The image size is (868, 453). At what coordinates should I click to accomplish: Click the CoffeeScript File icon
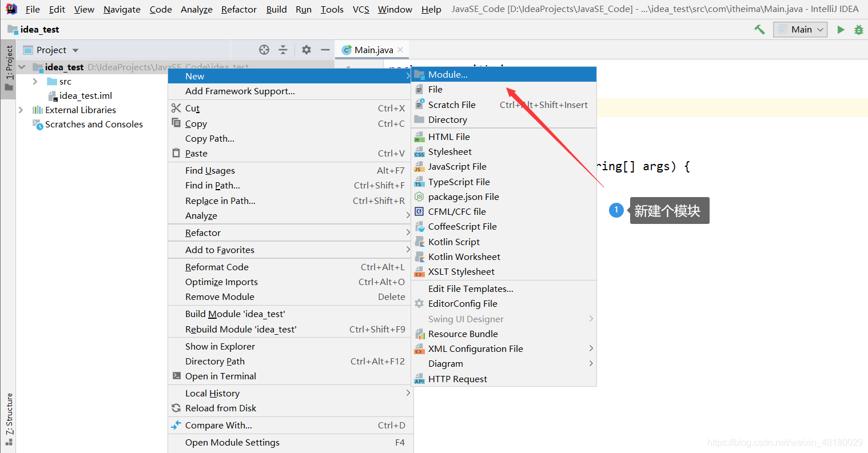pos(419,226)
